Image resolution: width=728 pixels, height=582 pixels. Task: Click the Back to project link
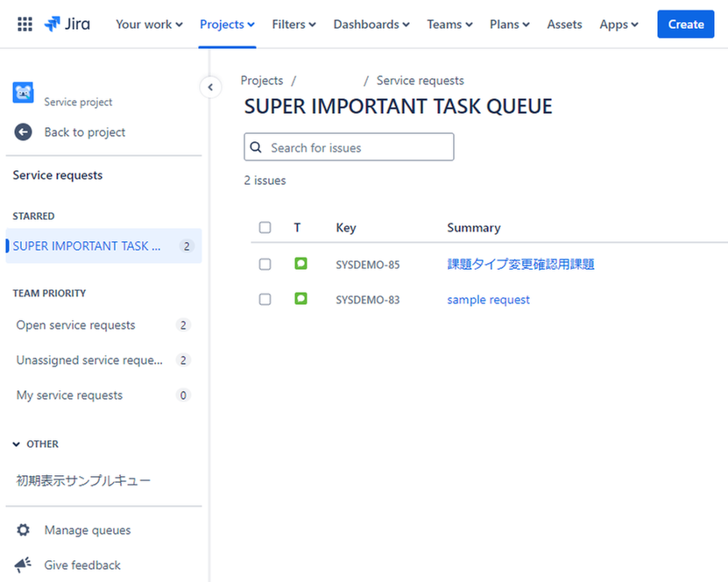pyautogui.click(x=85, y=131)
